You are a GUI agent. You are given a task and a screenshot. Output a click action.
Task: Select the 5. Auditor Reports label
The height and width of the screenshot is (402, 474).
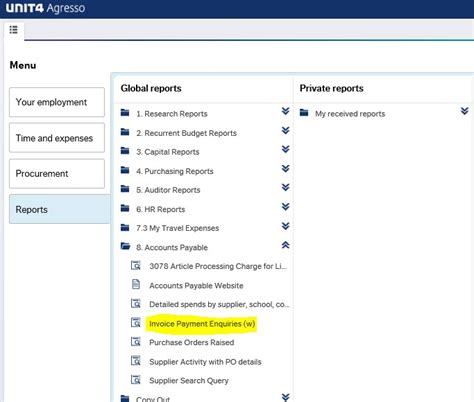pos(168,190)
